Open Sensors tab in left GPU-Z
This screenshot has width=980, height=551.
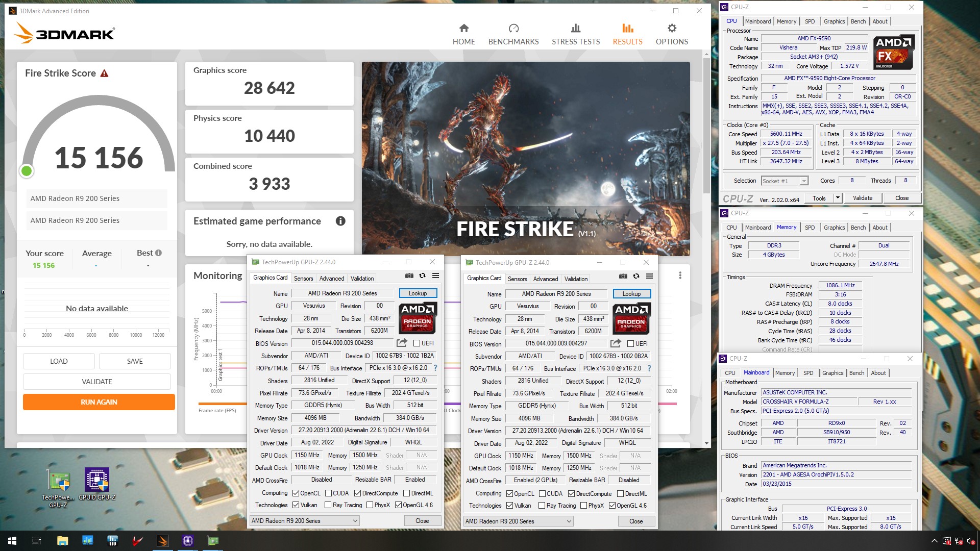(x=303, y=279)
